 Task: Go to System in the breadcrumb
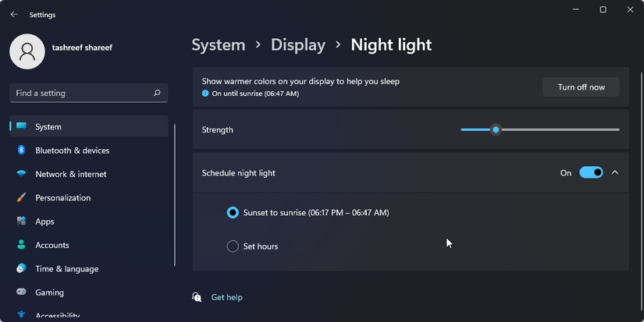coord(219,45)
